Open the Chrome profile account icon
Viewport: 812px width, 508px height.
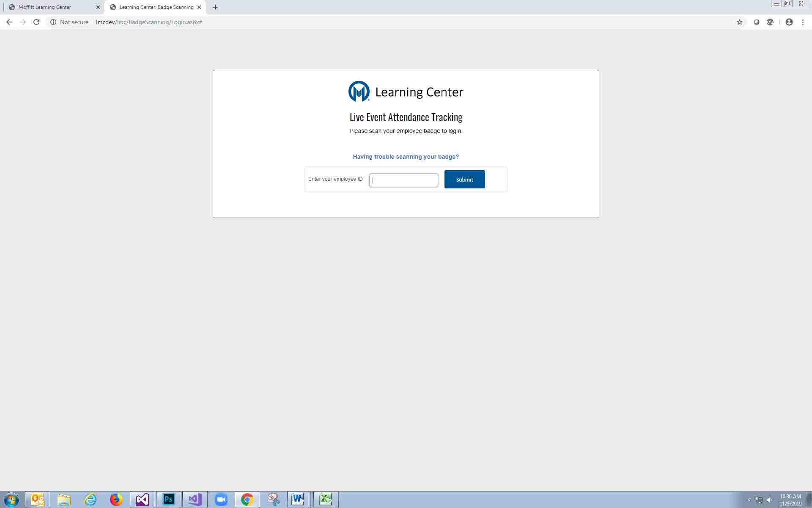pyautogui.click(x=789, y=22)
